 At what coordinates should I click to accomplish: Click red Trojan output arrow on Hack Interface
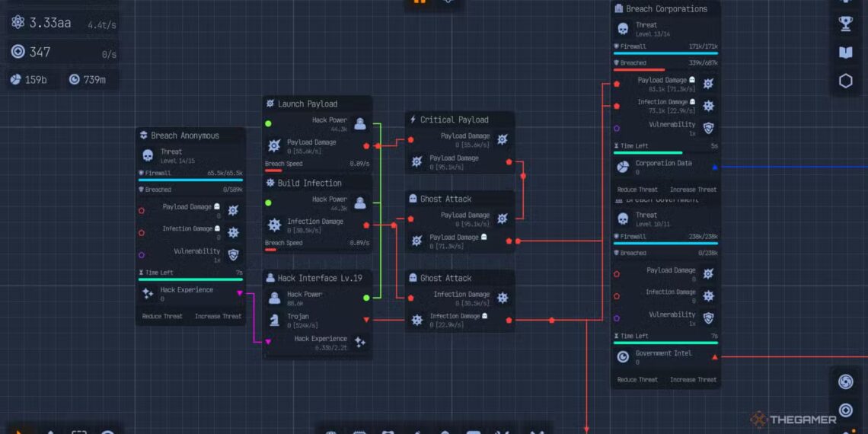click(x=366, y=320)
